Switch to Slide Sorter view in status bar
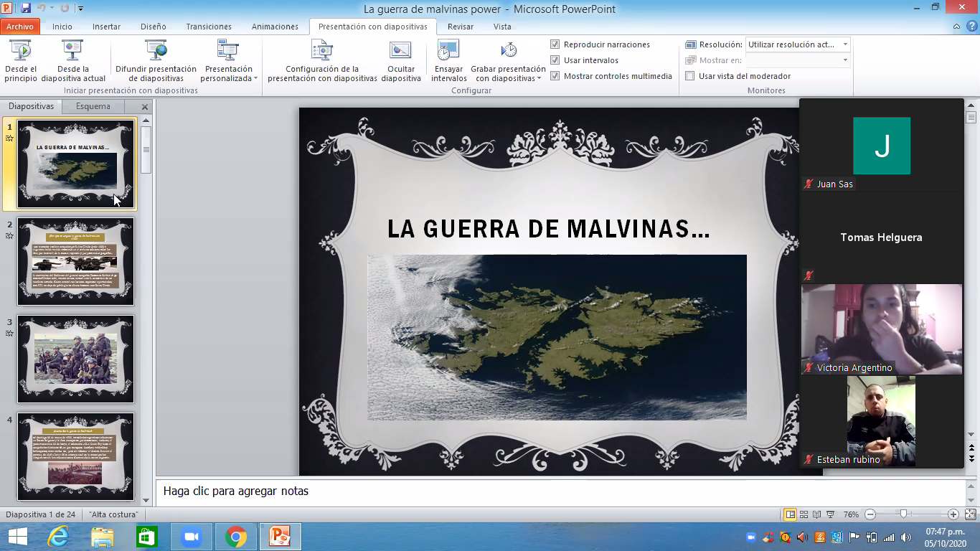Viewport: 980px width, 551px height. click(x=804, y=514)
